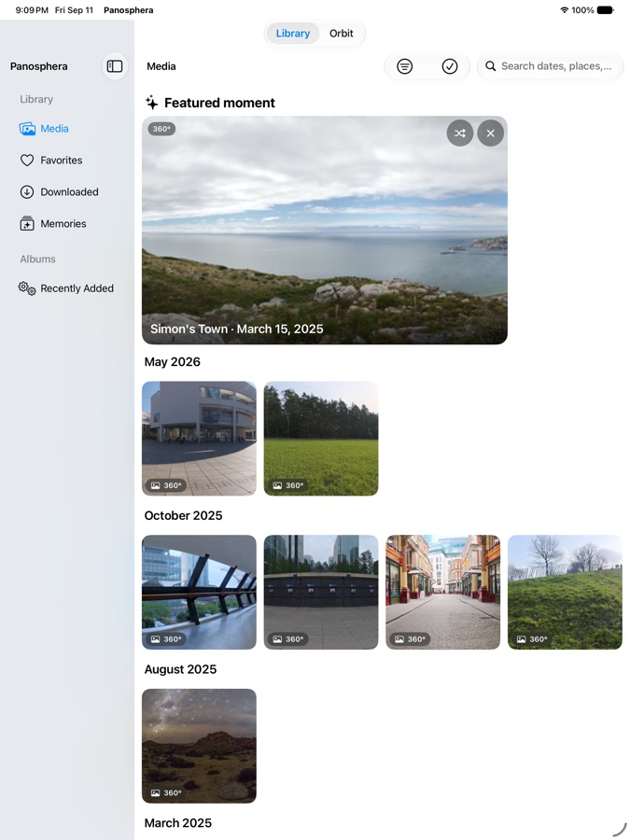Open the October 2025 dark kiosk plaza panorama
The width and height of the screenshot is (630, 840).
[x=321, y=592]
